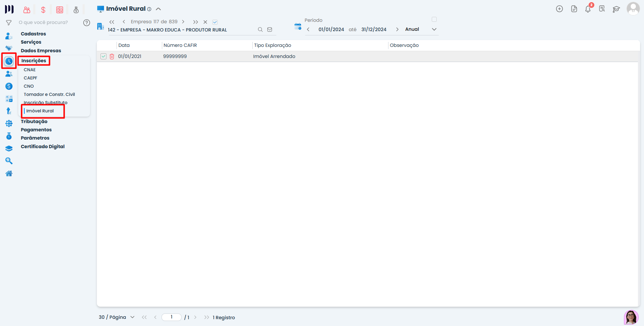Image resolution: width=644 pixels, height=326 pixels.
Task: Open the user settings sidebar icon
Action: [9, 36]
